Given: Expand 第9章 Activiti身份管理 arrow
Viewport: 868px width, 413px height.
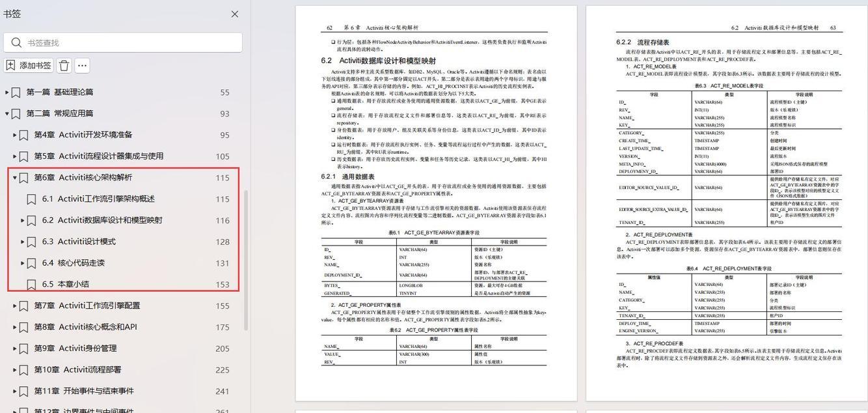Looking at the screenshot, I should (15, 349).
